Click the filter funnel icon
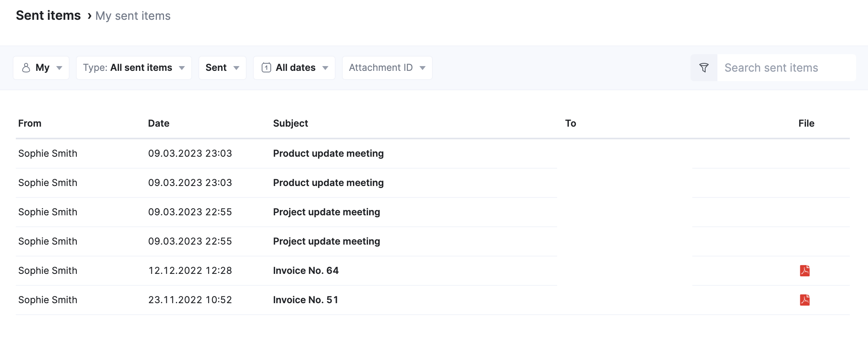Viewport: 868px width, 338px height. click(704, 68)
